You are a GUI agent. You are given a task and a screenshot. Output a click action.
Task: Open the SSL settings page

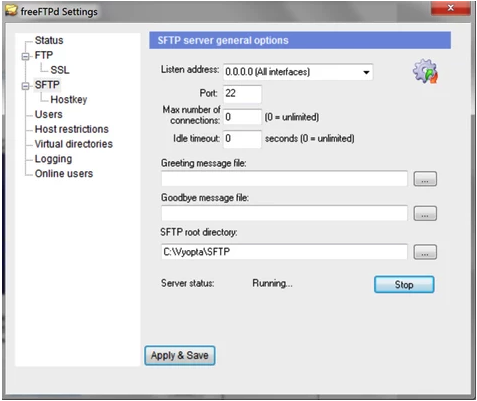60,70
